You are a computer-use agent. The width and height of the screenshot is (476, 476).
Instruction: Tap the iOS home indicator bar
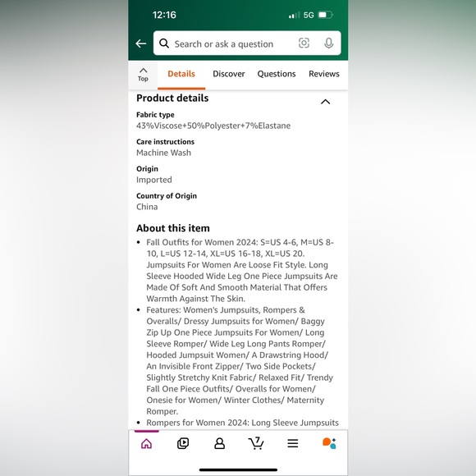238,469
